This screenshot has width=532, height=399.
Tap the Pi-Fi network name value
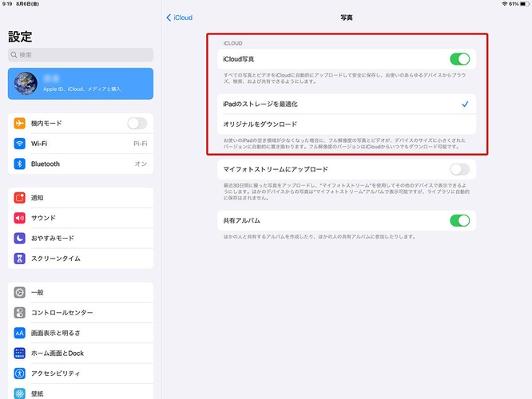pyautogui.click(x=140, y=144)
